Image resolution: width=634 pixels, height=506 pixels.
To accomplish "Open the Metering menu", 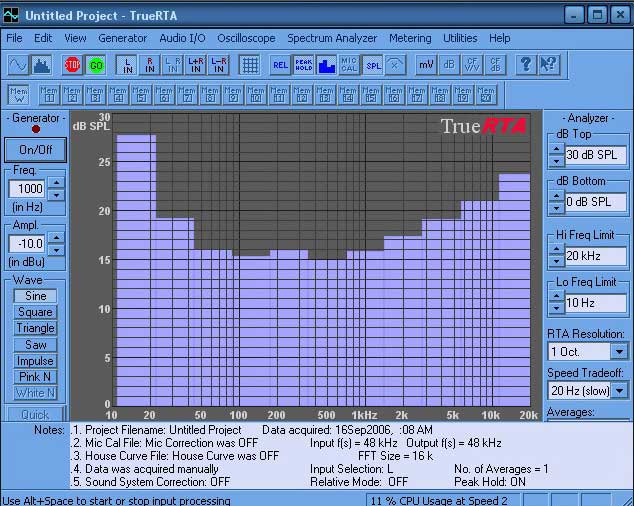I will pyautogui.click(x=410, y=38).
